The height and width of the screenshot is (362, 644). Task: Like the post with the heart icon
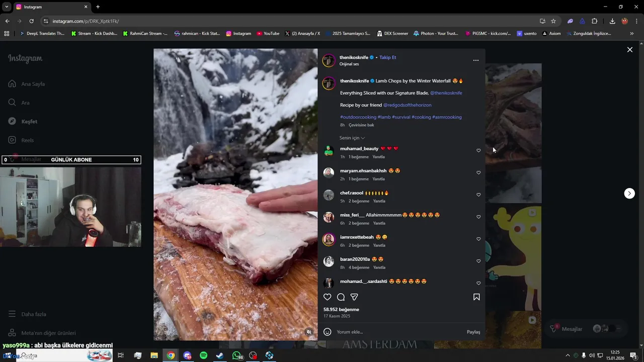pos(328,297)
